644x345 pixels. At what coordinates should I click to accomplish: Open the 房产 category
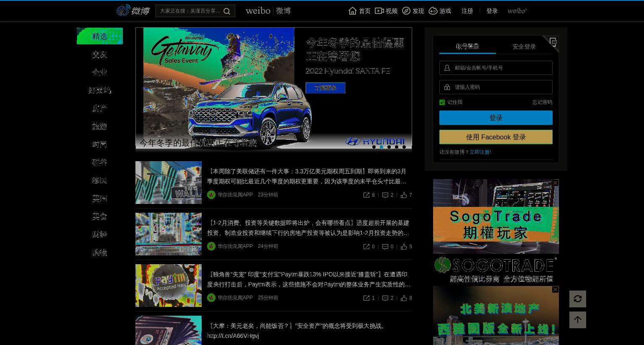(x=100, y=108)
